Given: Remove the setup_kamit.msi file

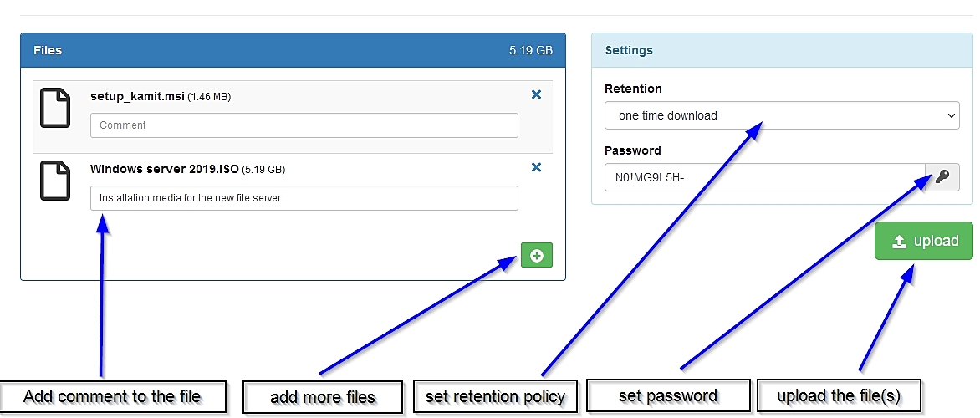Looking at the screenshot, I should [x=536, y=95].
